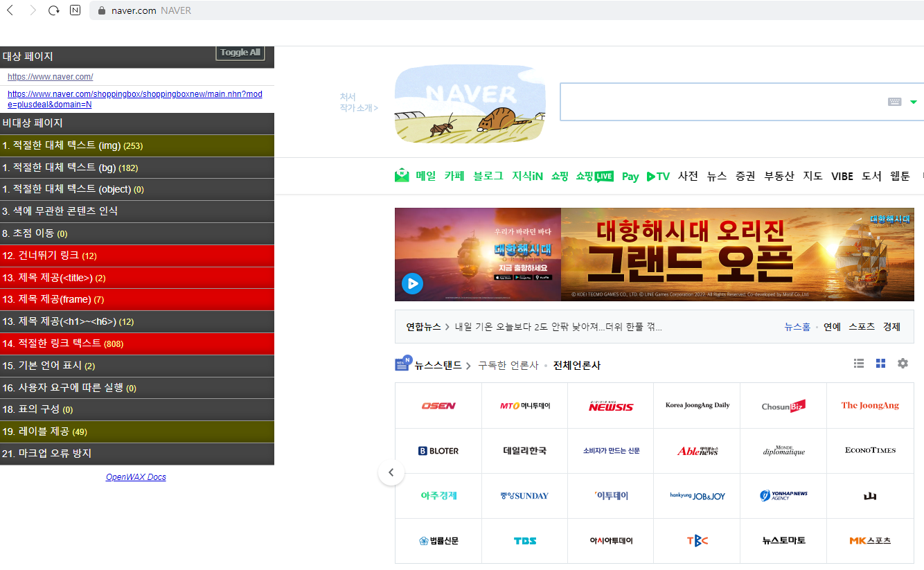Open the 아주경제 press logo
The width and height of the screenshot is (924, 570).
click(x=438, y=496)
